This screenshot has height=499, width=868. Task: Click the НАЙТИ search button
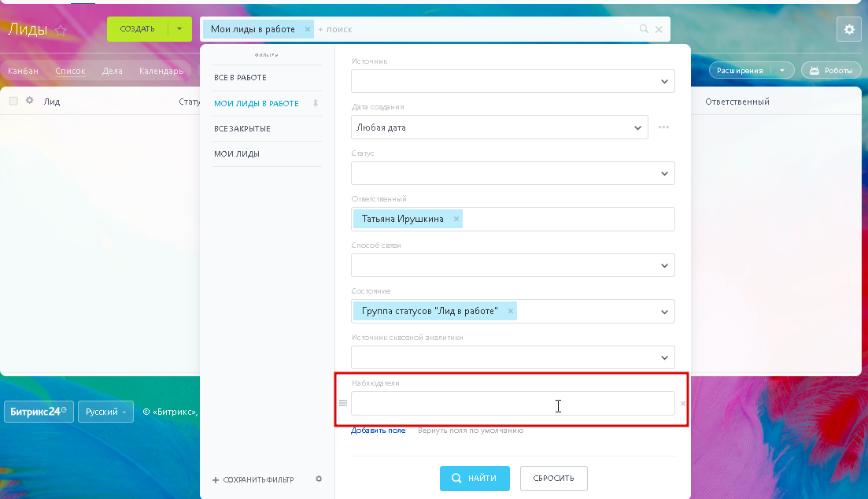(x=475, y=478)
